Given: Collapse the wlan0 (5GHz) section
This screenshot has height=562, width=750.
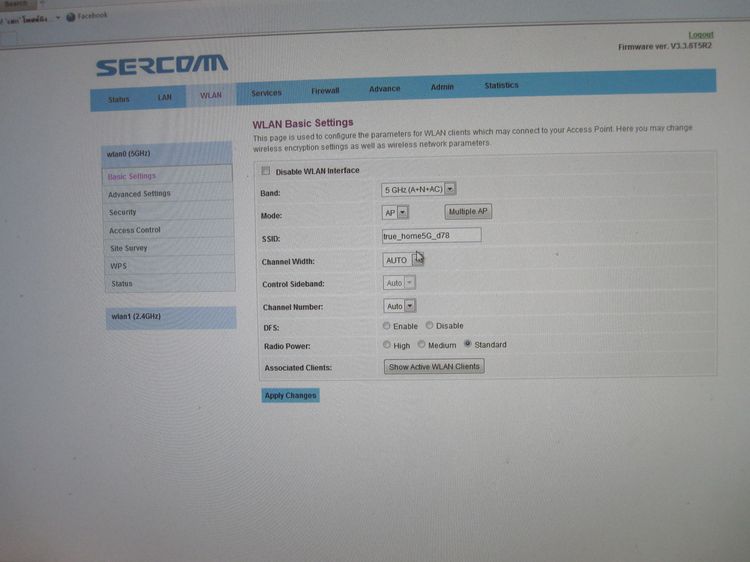Looking at the screenshot, I should (166, 154).
